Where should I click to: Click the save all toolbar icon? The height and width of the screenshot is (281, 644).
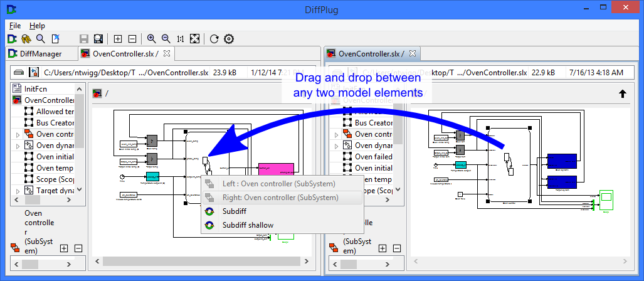point(98,39)
